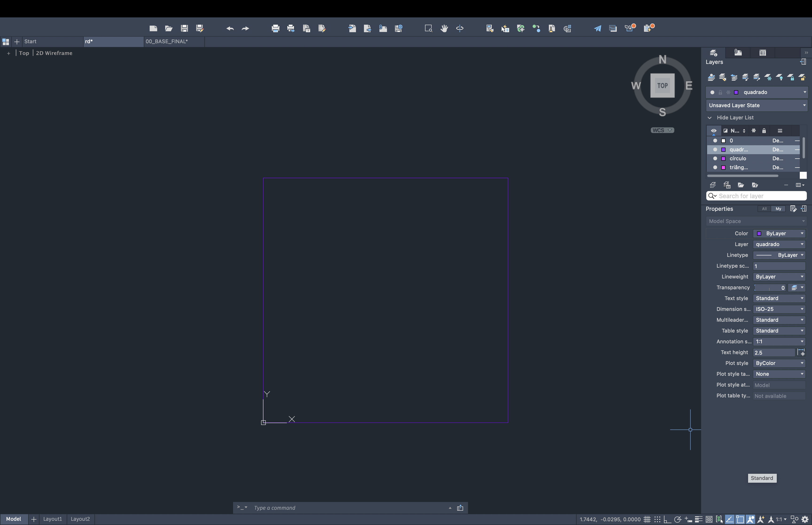The height and width of the screenshot is (525, 812).
Task: Click the Search for layer field
Action: pyautogui.click(x=760, y=196)
